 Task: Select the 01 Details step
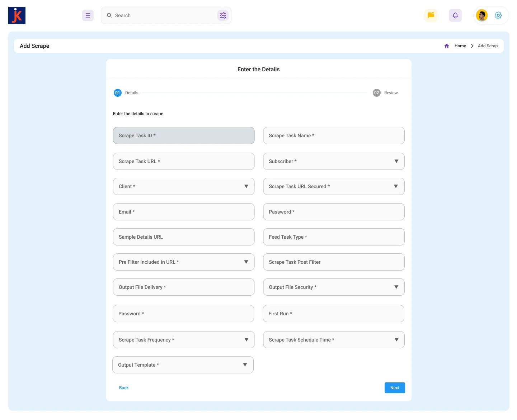(x=126, y=93)
